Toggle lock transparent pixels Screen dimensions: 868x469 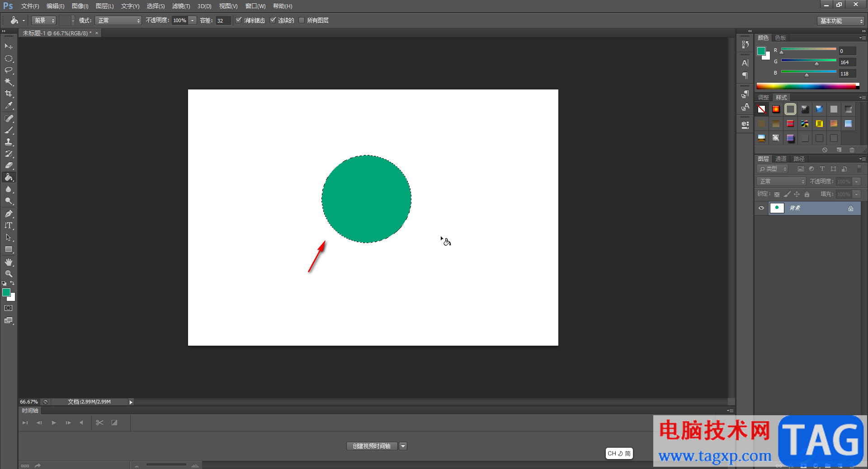(x=777, y=194)
